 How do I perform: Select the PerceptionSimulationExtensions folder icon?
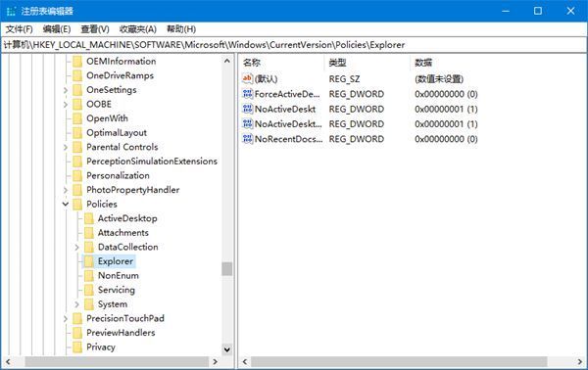pyautogui.click(x=77, y=162)
